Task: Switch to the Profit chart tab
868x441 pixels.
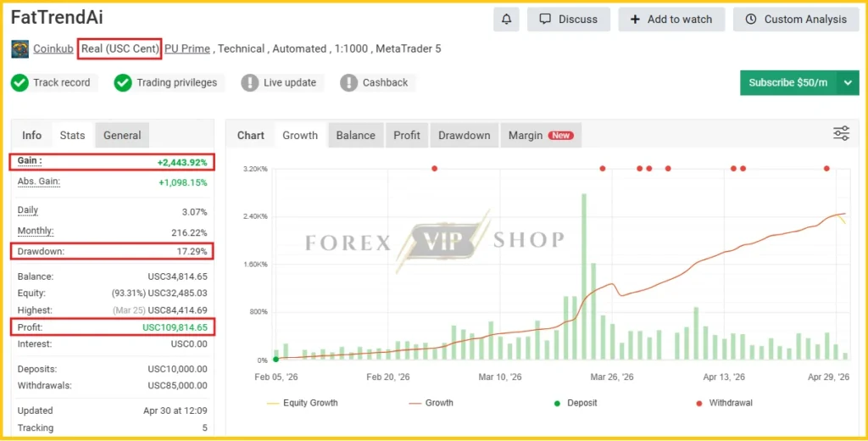Action: pyautogui.click(x=407, y=135)
